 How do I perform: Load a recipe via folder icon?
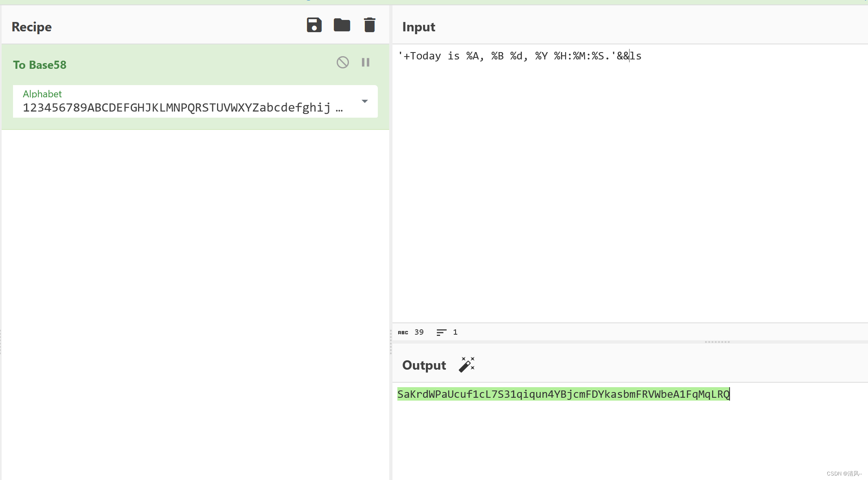pyautogui.click(x=342, y=25)
